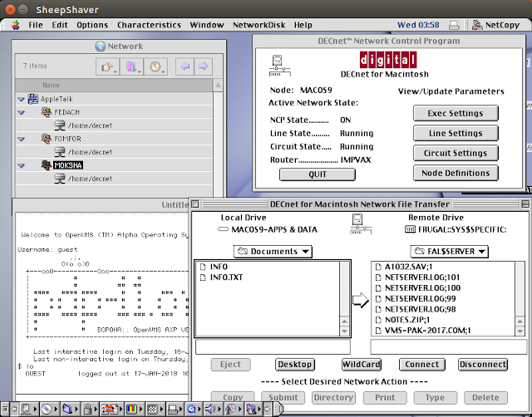Select local file INFO

coord(219,267)
